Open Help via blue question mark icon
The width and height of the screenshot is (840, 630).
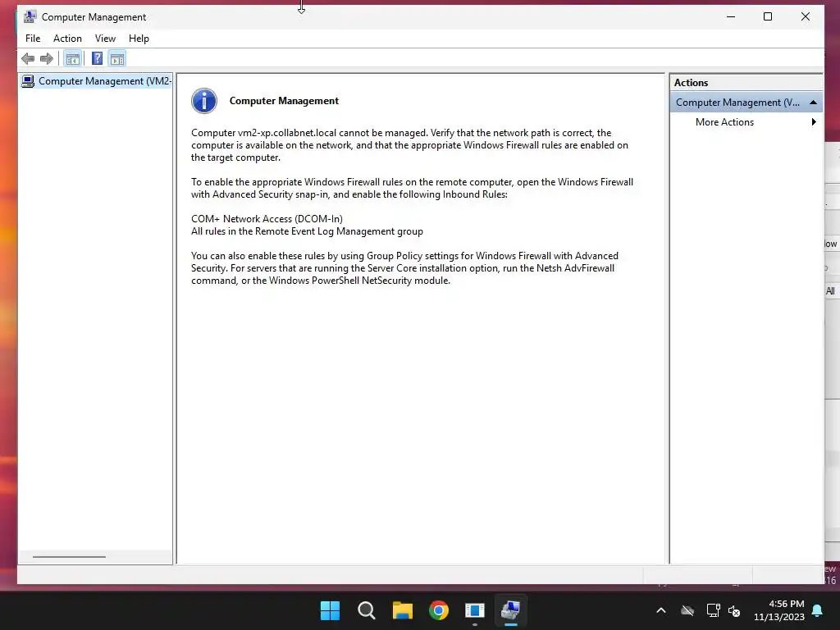point(97,58)
